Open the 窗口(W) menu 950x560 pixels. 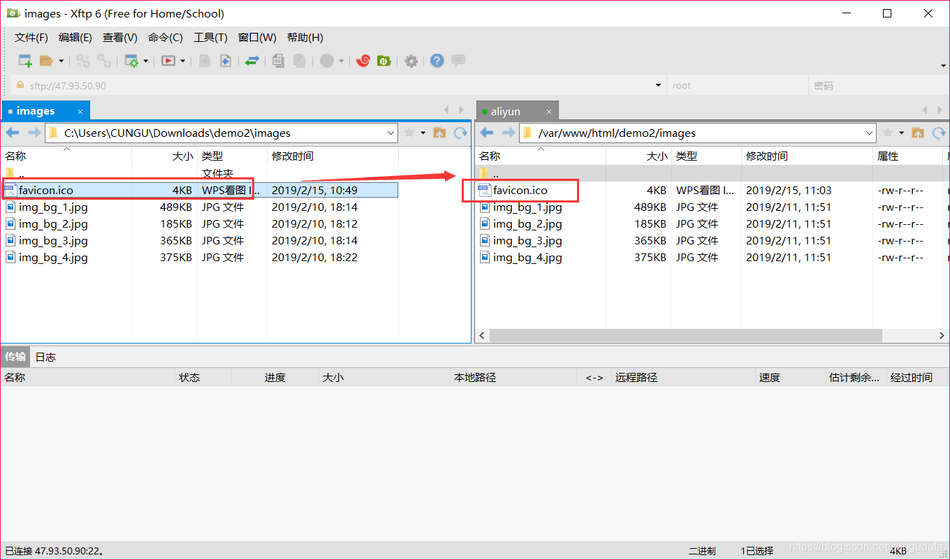coord(257,37)
